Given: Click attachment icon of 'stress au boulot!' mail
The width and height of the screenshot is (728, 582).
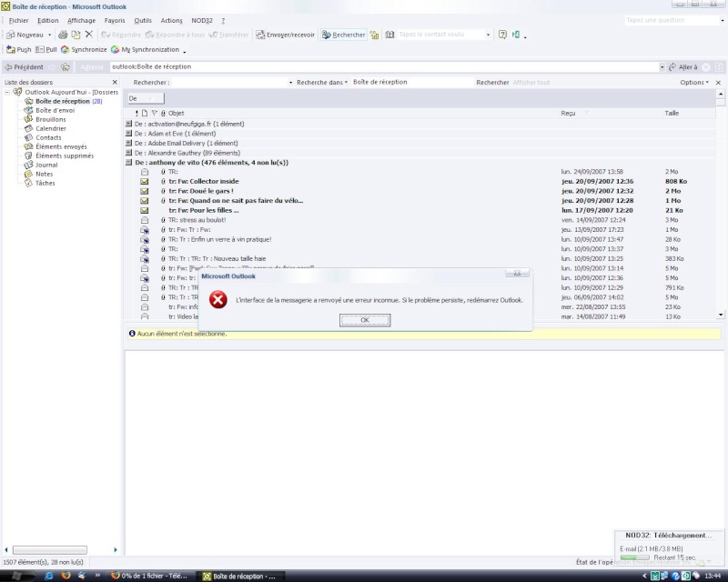Looking at the screenshot, I should (163, 220).
